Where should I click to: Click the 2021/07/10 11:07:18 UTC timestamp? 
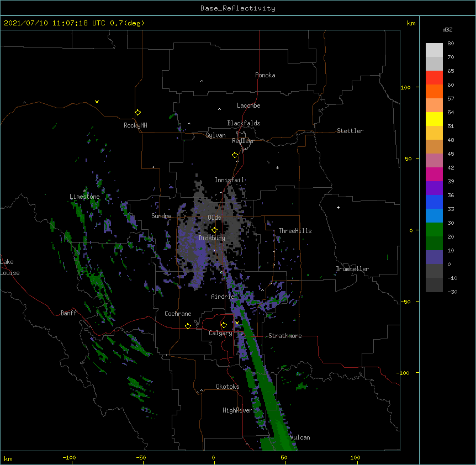(74, 23)
